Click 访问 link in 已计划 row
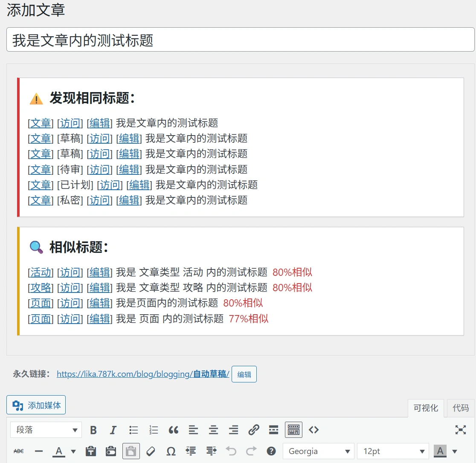 (x=110, y=185)
